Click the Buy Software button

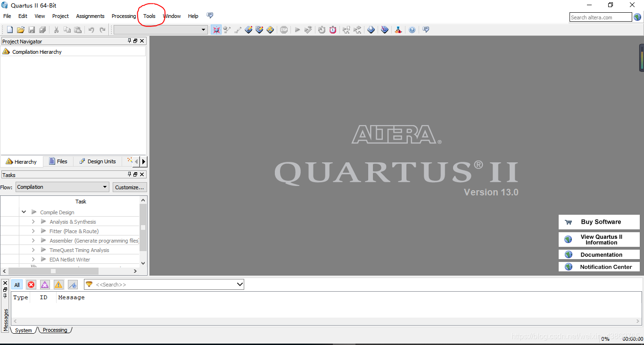coord(599,222)
